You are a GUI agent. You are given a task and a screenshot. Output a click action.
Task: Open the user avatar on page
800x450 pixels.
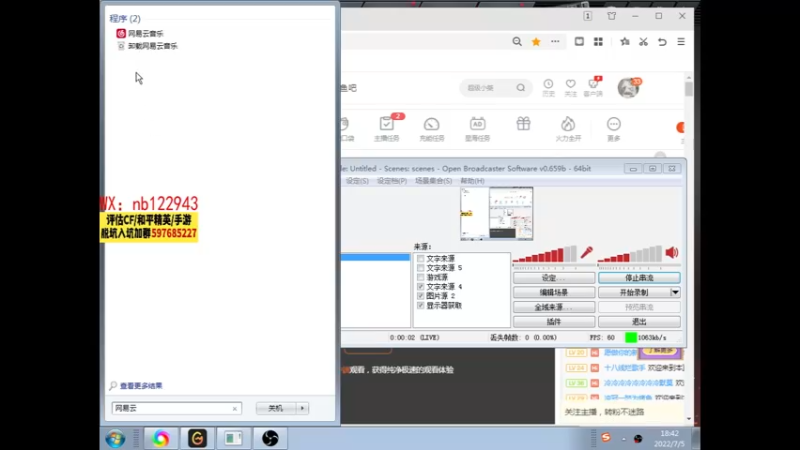click(628, 88)
